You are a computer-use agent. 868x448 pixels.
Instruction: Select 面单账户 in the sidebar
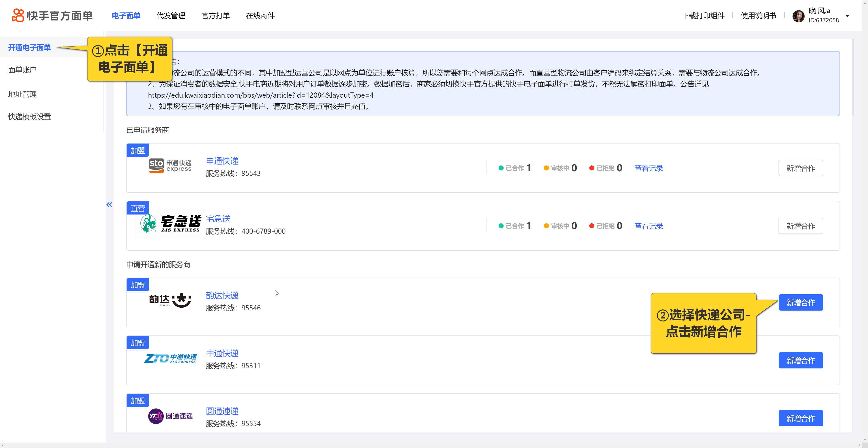(22, 70)
